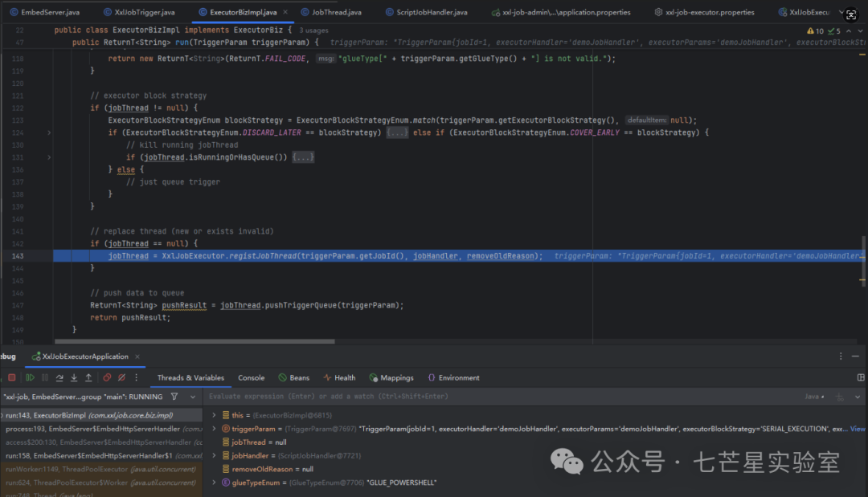868x497 pixels.
Task: Expand the collapsed block after isRunningOrHasQueue()
Action: click(303, 157)
